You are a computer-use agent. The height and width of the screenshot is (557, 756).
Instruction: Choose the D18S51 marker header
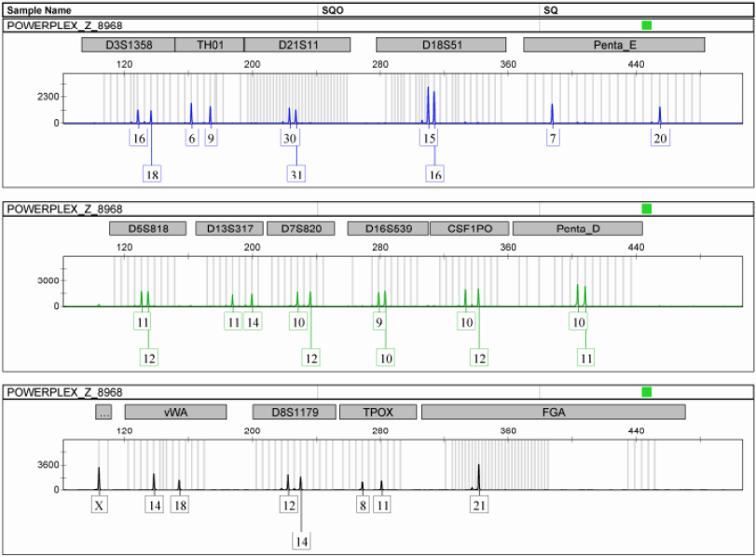coord(441,45)
